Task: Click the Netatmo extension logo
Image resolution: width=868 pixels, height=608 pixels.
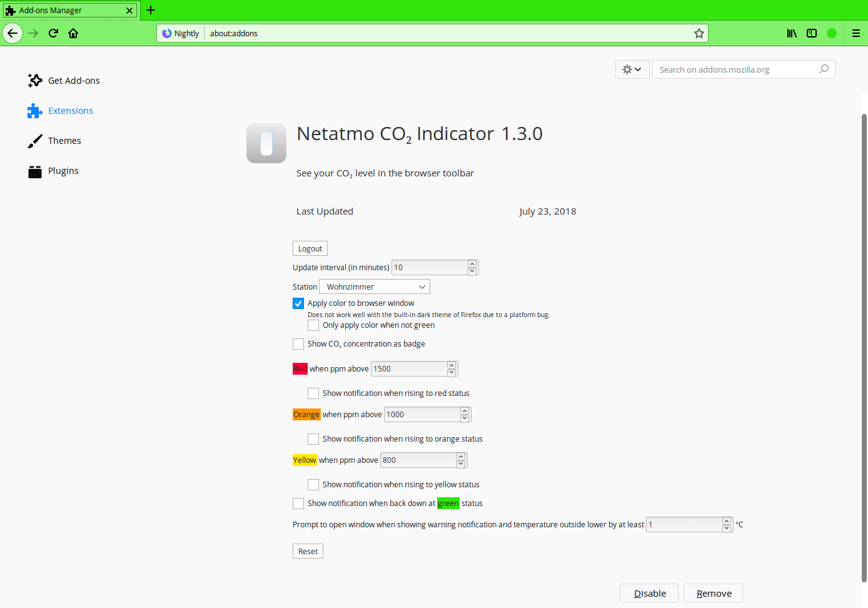Action: [266, 143]
